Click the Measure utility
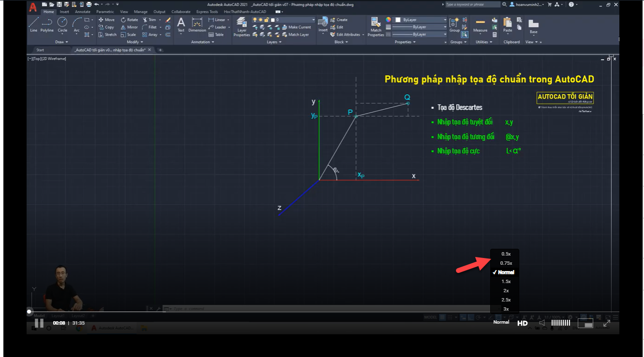The width and height of the screenshot is (644, 357). click(x=480, y=26)
